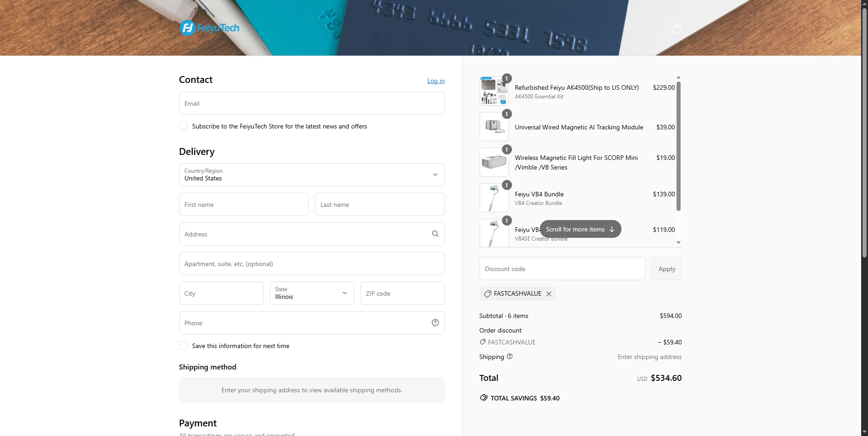
Task: Click down arrow in Scroll for more items
Action: pos(612,229)
